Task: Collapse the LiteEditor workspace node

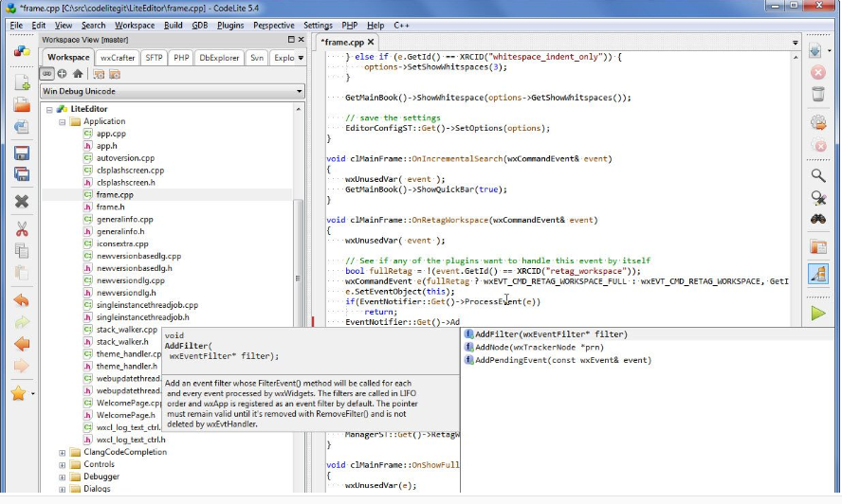Action: click(49, 110)
